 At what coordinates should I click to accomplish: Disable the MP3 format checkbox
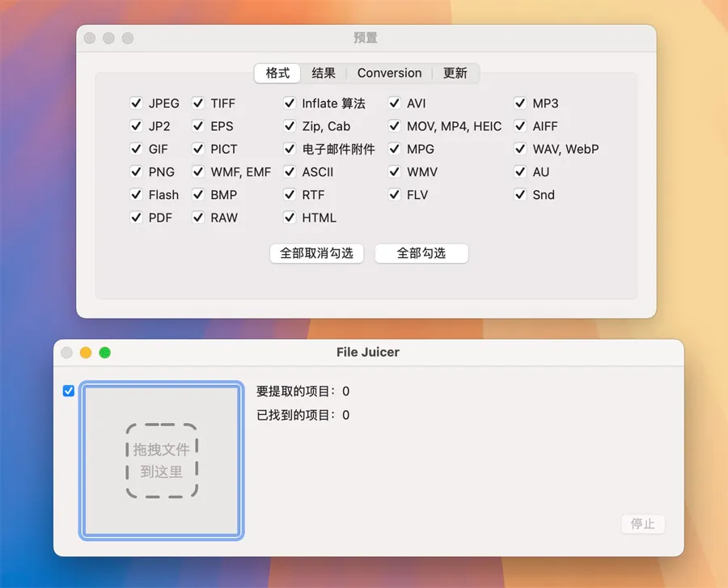pos(520,104)
